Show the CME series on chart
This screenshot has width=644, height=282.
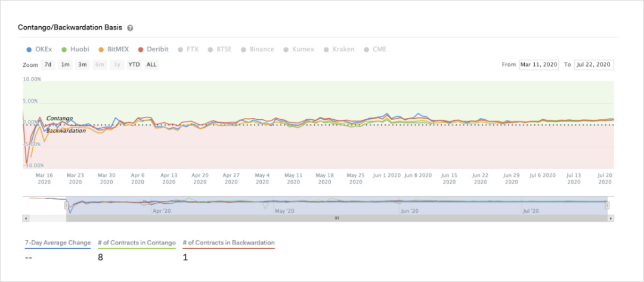coord(375,49)
